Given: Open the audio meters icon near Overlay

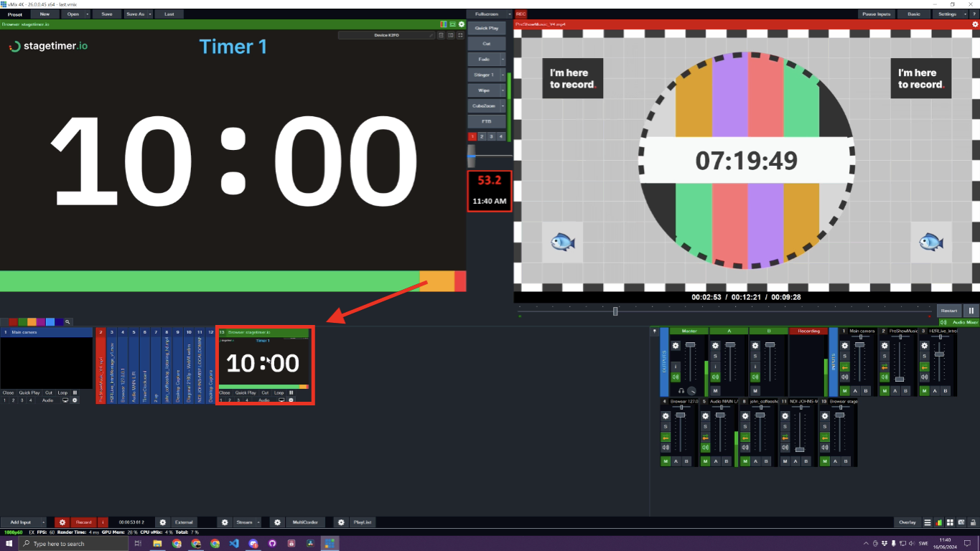Looking at the screenshot, I should click(938, 522).
